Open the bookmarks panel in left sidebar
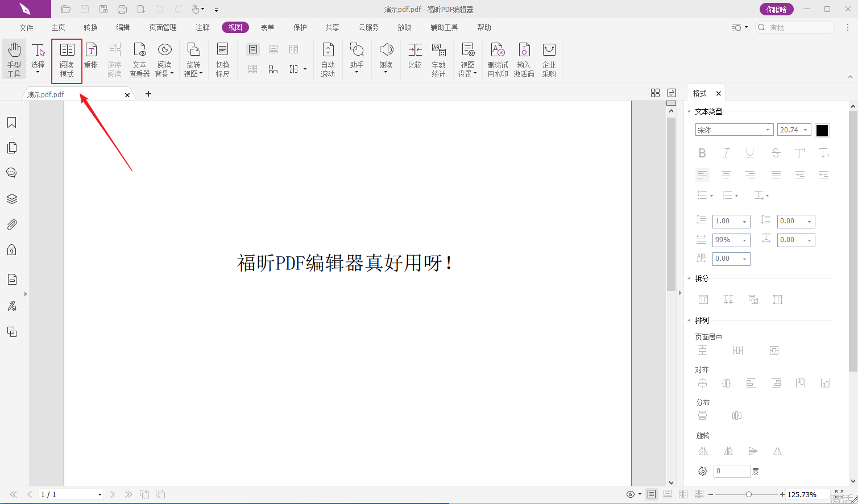 point(11,123)
